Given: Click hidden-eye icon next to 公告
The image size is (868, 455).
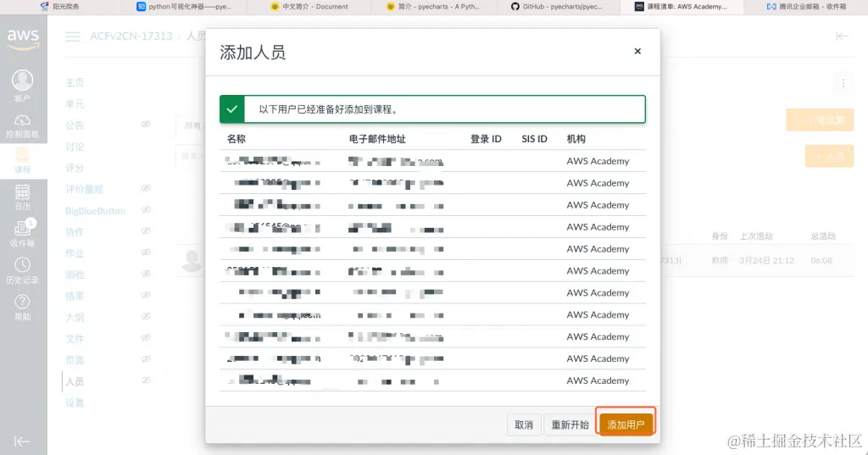Looking at the screenshot, I should tap(146, 124).
